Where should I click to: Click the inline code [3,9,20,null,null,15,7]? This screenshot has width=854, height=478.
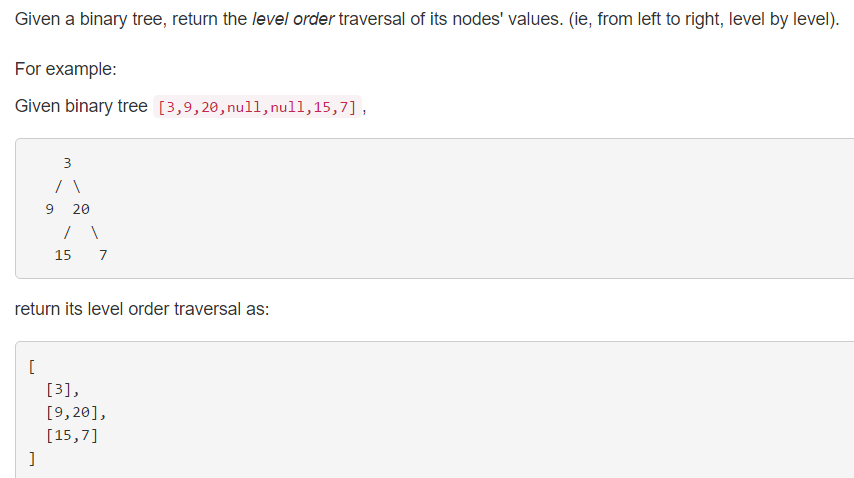click(x=257, y=107)
